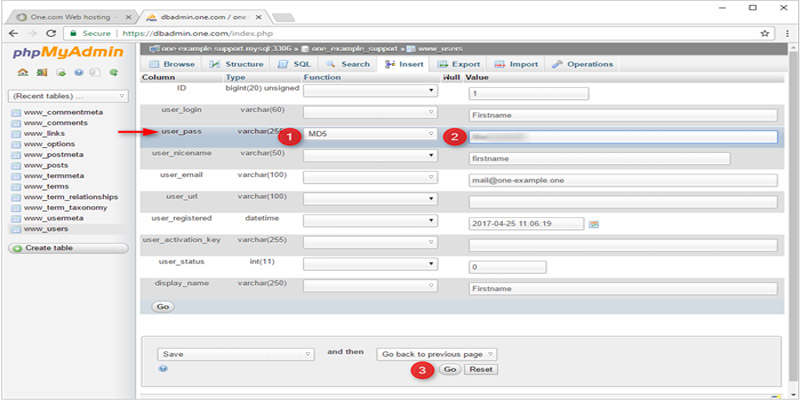Open the www_usermeta table in sidebar
This screenshot has width=800, height=400.
(x=52, y=218)
